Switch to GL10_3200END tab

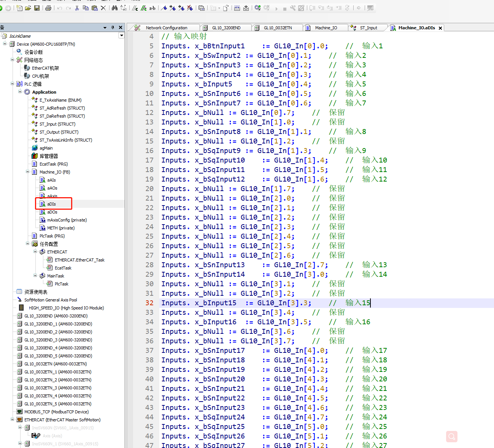(x=226, y=28)
